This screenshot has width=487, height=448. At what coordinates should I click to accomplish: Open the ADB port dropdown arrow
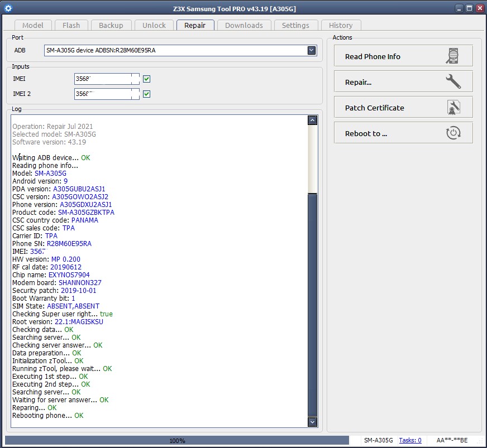point(312,50)
